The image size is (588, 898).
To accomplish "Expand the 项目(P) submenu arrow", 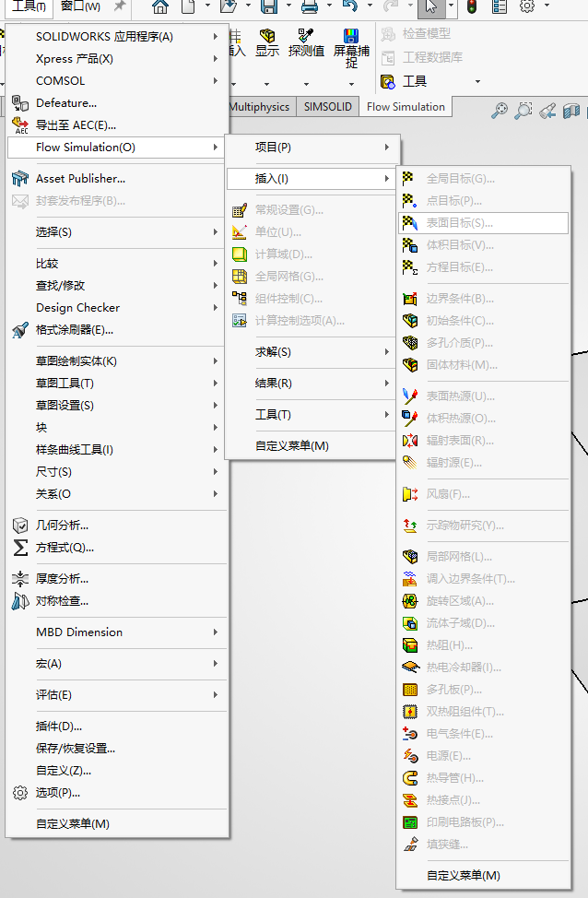I will click(387, 148).
